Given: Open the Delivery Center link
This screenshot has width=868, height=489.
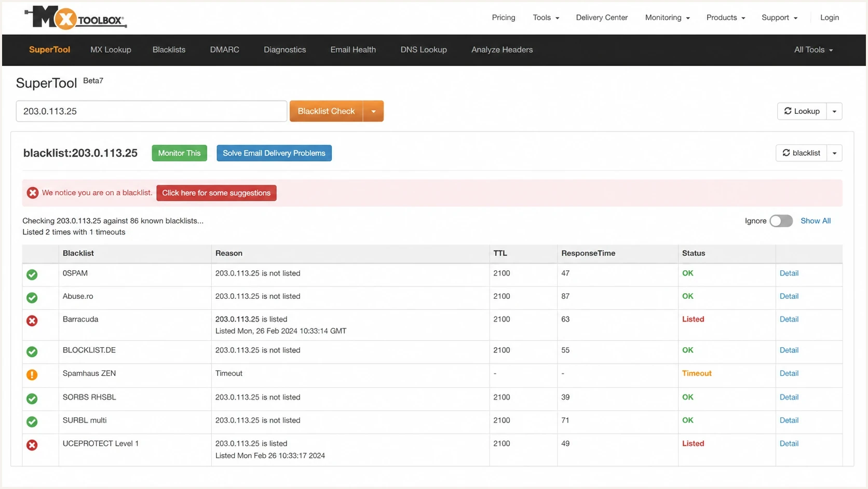Looking at the screenshot, I should [602, 18].
